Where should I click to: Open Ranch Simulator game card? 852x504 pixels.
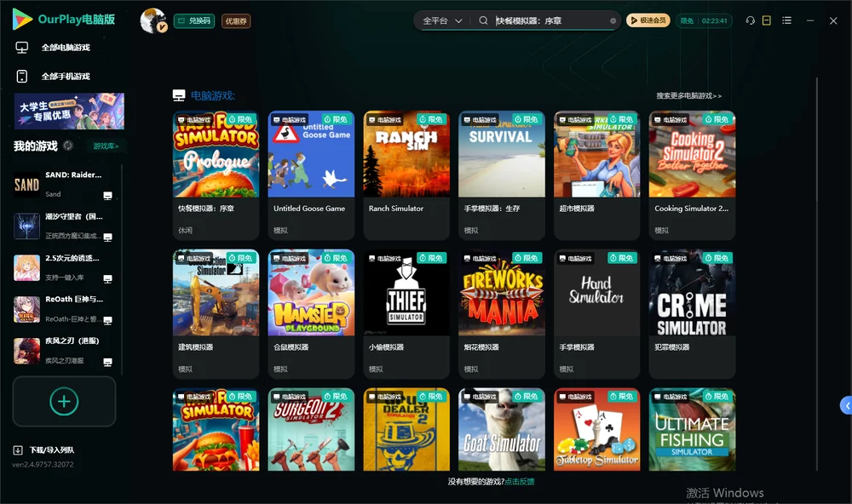coord(406,175)
